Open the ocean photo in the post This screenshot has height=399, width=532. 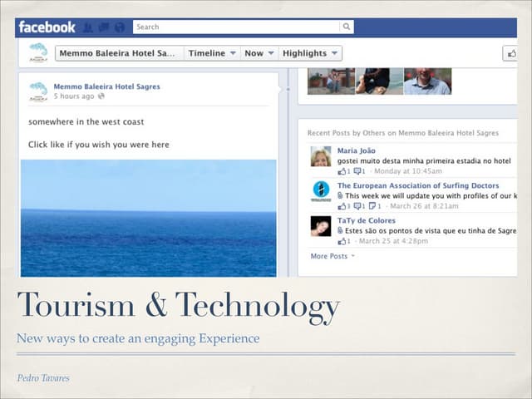coord(148,218)
